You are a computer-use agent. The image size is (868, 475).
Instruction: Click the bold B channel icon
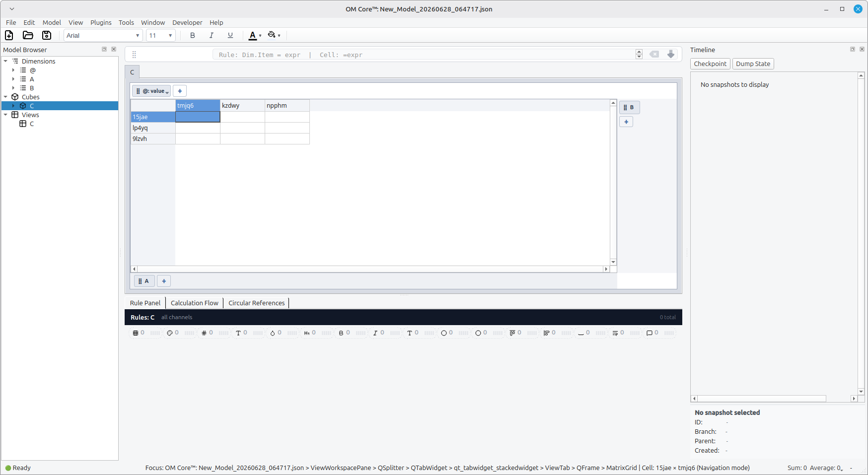tap(341, 333)
